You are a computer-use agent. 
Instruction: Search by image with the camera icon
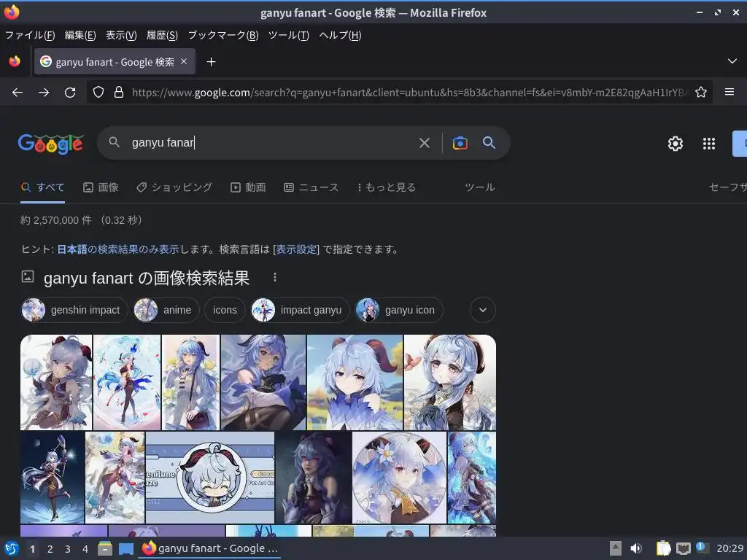click(x=460, y=143)
